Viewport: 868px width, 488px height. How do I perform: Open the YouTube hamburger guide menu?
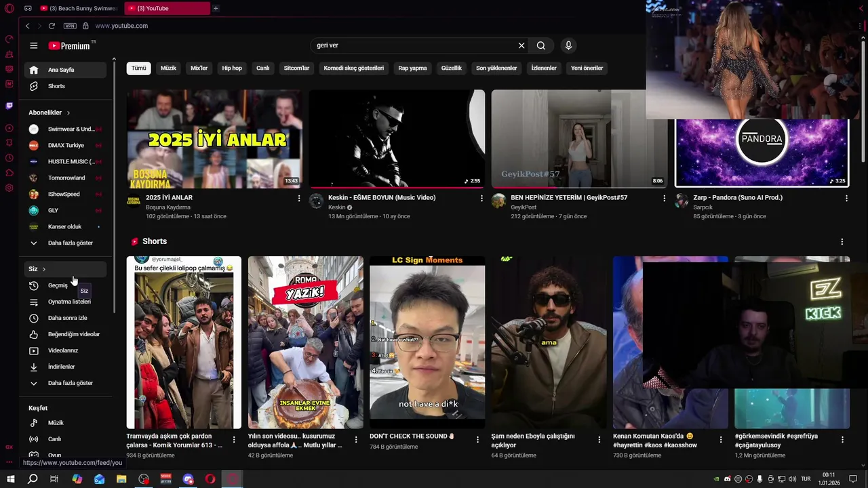(33, 45)
